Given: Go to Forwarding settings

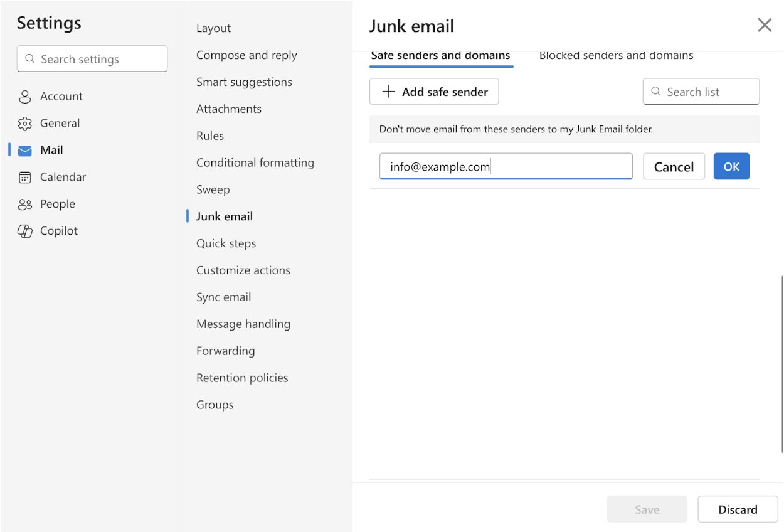Looking at the screenshot, I should click(x=225, y=351).
